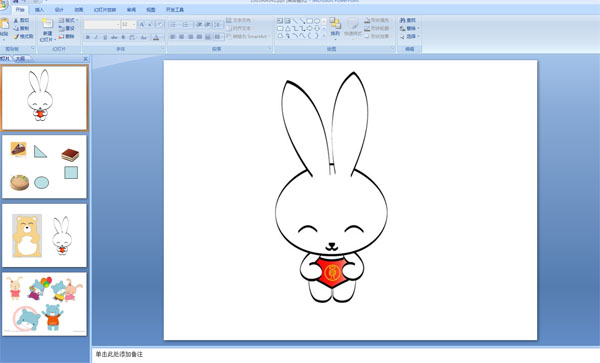Select the bear and rabbit slide thumbnail
Viewport: 600px width, 363px height.
[44, 235]
